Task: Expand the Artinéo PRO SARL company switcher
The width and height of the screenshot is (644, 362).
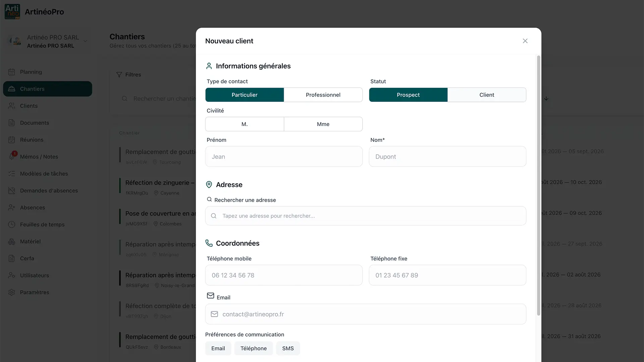Action: (48, 41)
